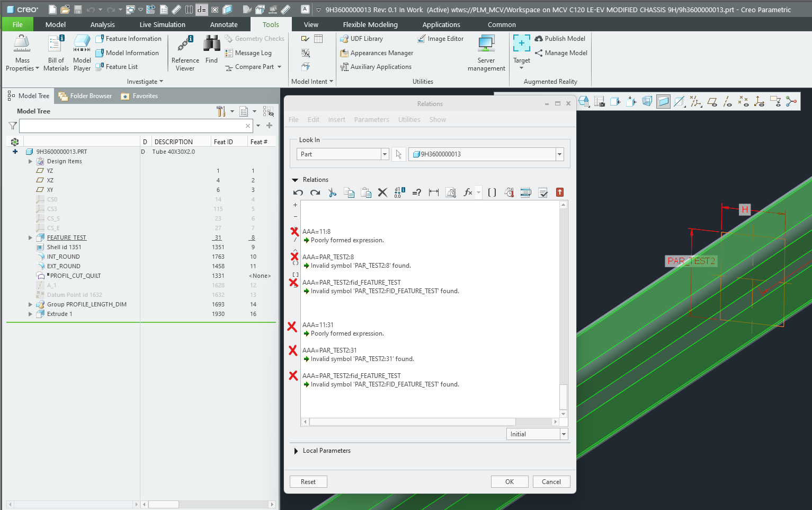
Task: Toggle datum plane display in graphics toolbar
Action: pos(711,101)
